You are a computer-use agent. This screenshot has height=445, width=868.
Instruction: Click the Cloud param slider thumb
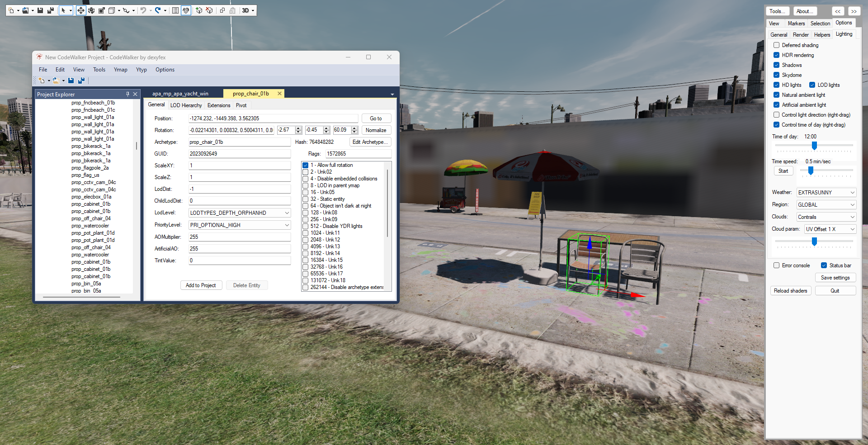814,241
